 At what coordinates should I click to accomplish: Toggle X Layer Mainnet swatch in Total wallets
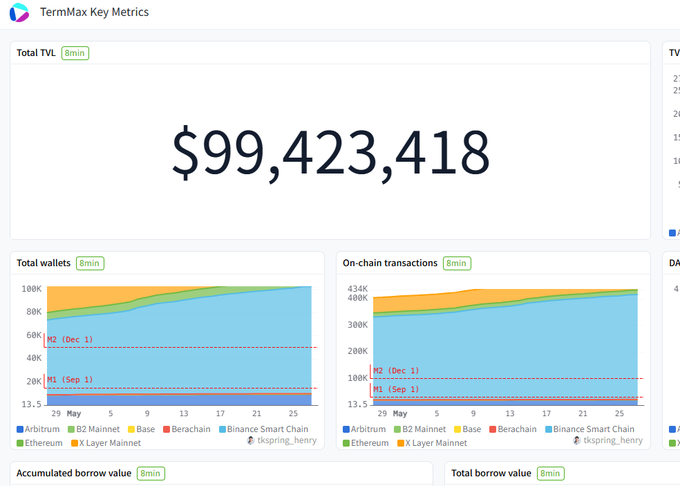[x=74, y=443]
